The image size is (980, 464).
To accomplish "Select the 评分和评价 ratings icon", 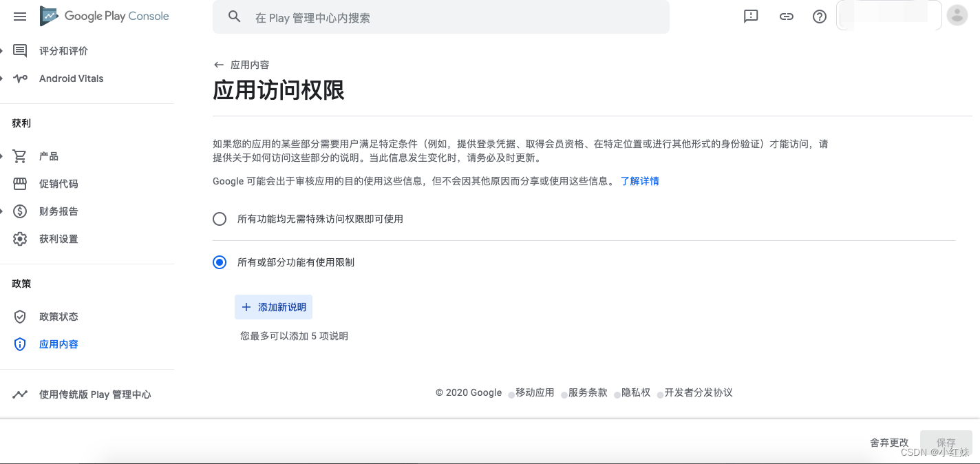I will click(x=19, y=50).
